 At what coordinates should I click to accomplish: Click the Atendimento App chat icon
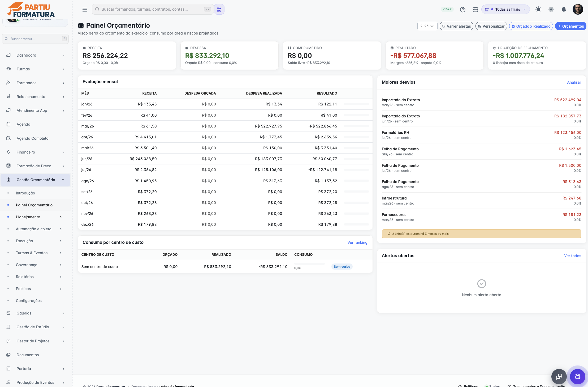(8, 110)
